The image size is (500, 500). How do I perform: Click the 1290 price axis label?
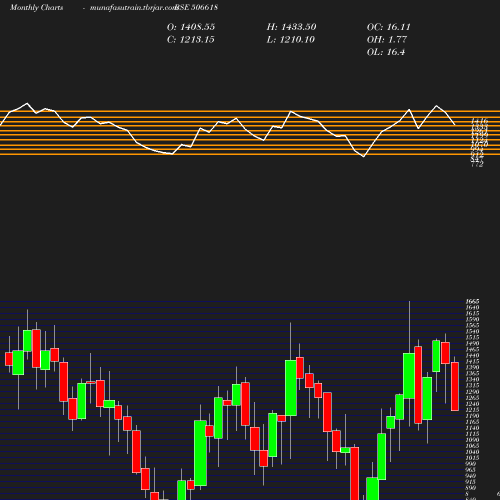tap(473, 392)
